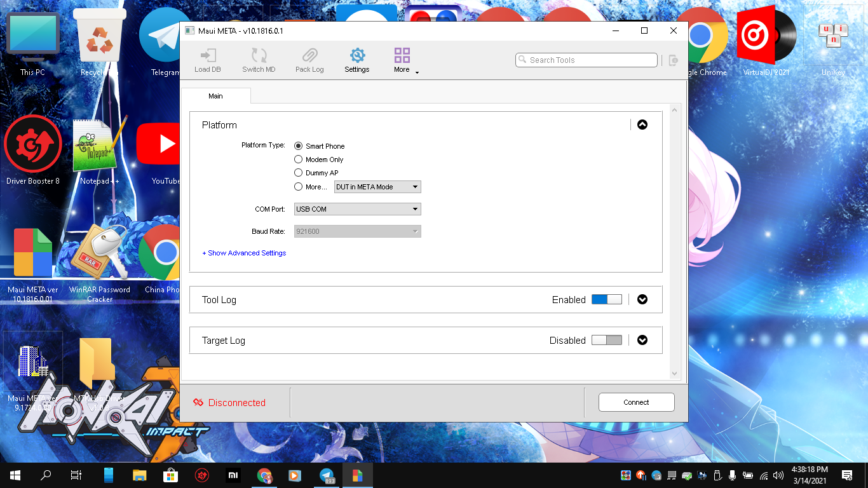Click the red Disconnected status text
The image size is (868, 488).
237,402
